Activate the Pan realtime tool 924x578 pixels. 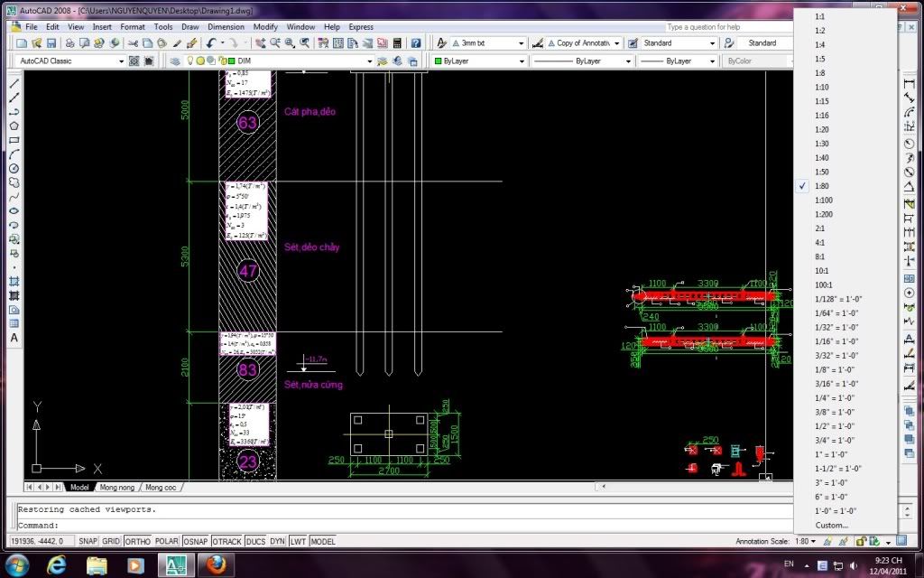click(260, 43)
